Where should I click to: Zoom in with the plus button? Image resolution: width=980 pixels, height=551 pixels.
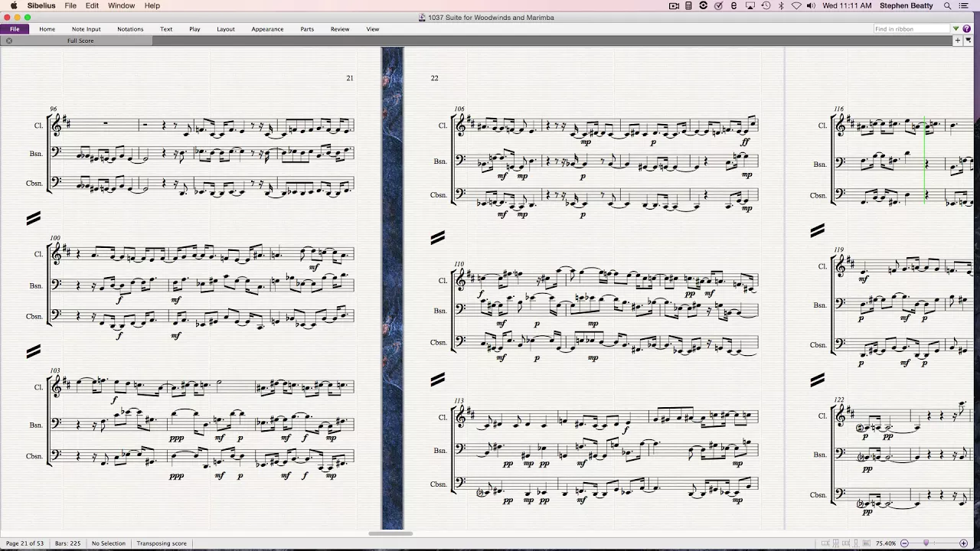coord(963,543)
